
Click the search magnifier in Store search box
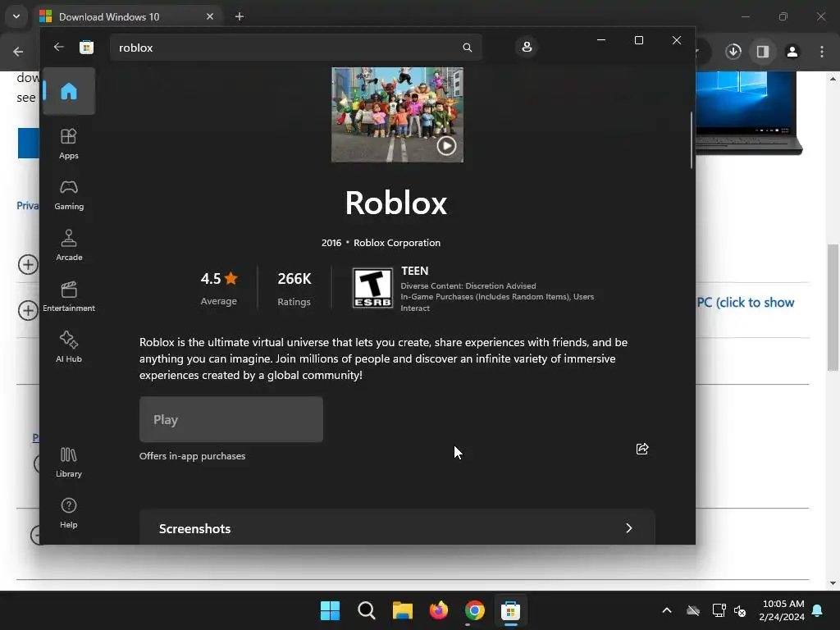[467, 48]
